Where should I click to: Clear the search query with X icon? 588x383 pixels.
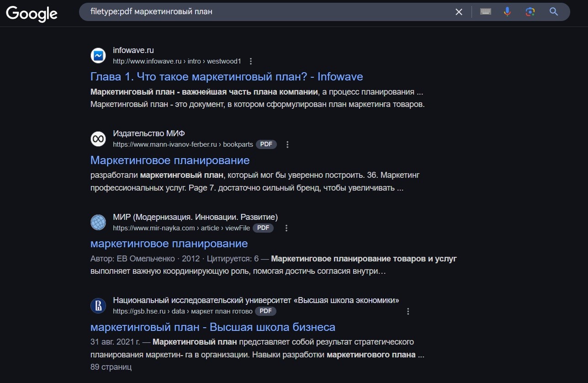point(459,12)
